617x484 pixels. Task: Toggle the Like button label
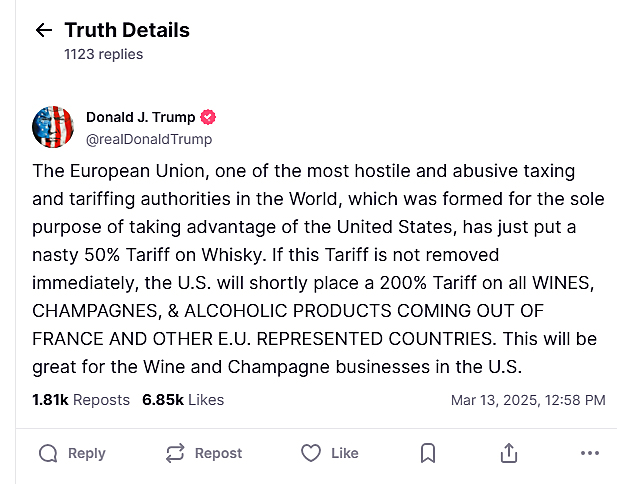pos(344,454)
